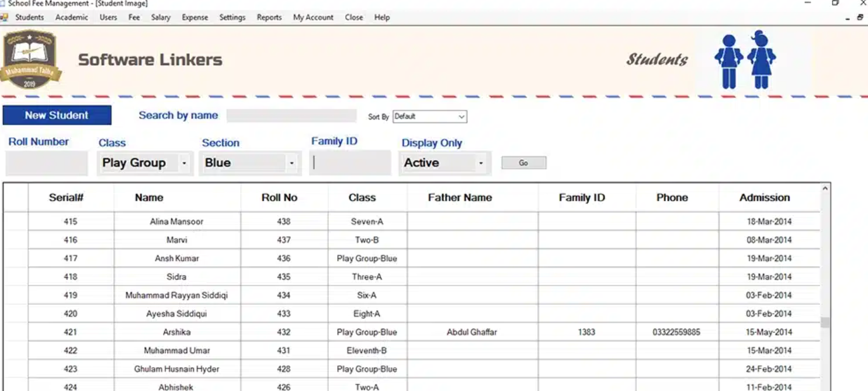Open the Expense menu
The image size is (868, 391).
195,18
